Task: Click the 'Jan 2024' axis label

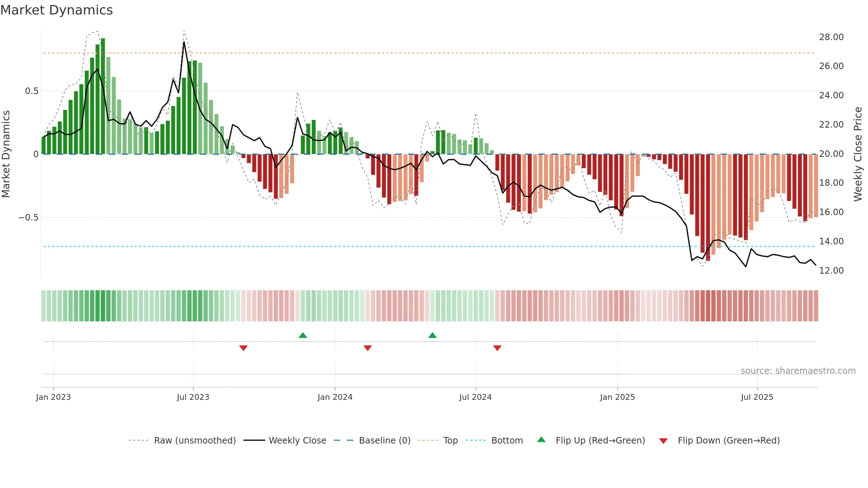Action: point(335,397)
